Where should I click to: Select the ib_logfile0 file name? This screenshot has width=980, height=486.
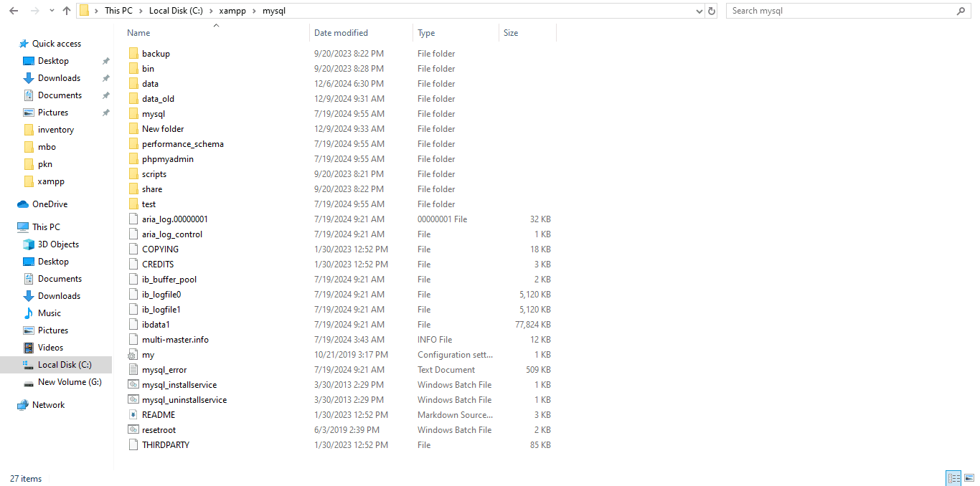coord(161,295)
